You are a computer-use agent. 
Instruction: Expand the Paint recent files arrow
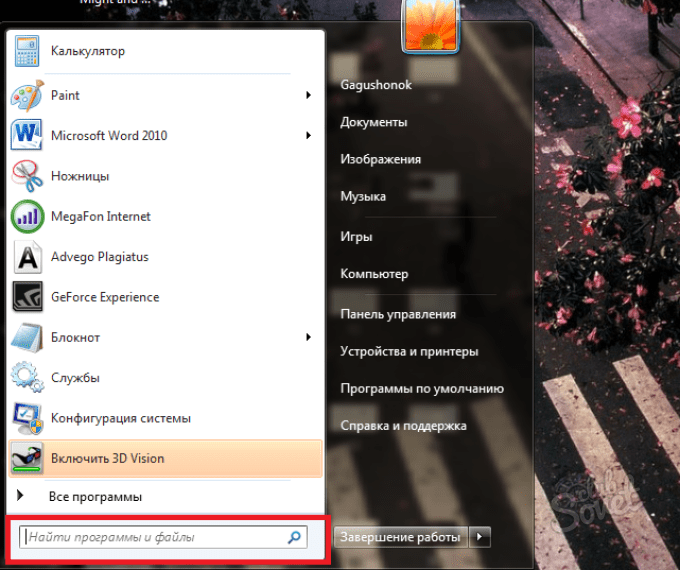[308, 95]
